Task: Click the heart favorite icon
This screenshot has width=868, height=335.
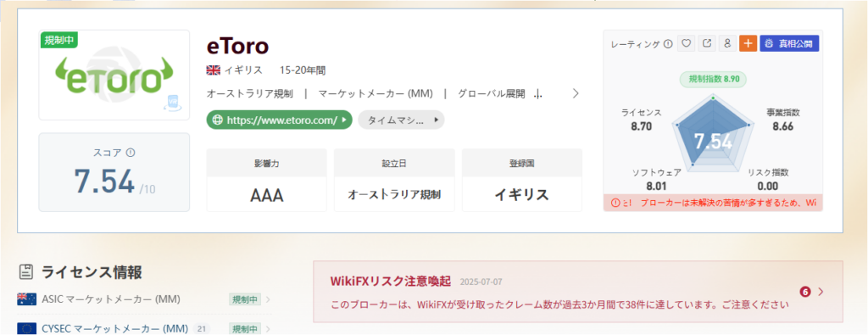Action: [687, 43]
